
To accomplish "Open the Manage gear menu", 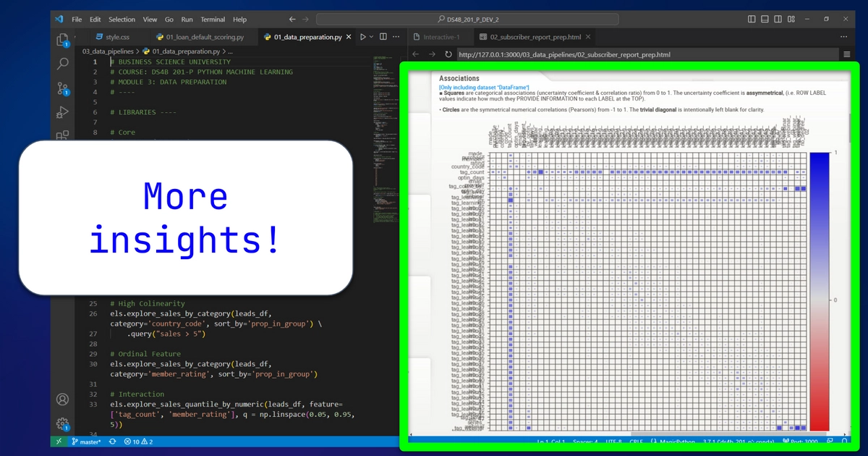I will point(62,424).
